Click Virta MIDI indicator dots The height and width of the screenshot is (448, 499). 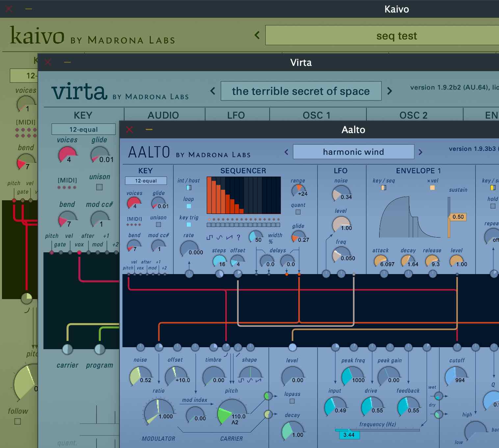[67, 187]
